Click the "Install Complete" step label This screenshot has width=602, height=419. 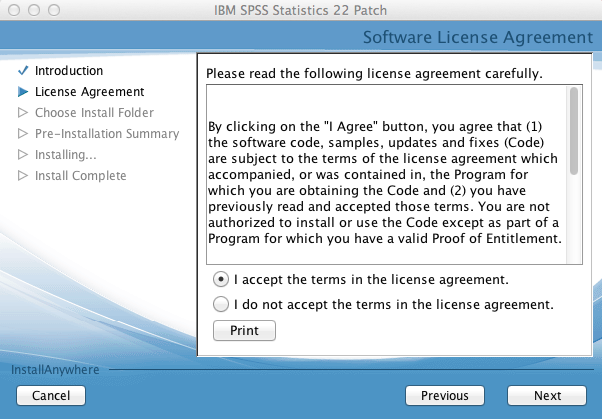tap(80, 176)
